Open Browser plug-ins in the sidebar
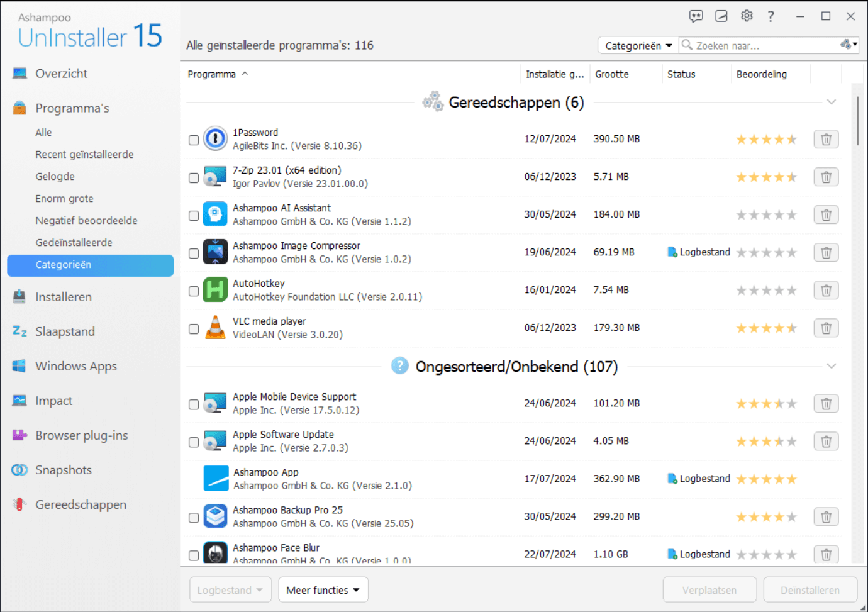Screen dimensions: 868x612 coord(81,435)
